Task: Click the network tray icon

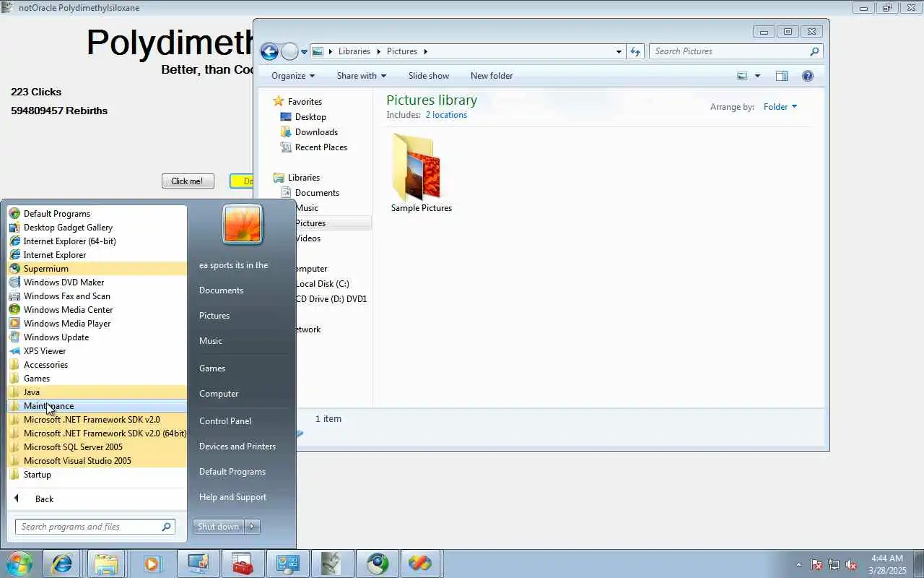Action: tap(834, 564)
